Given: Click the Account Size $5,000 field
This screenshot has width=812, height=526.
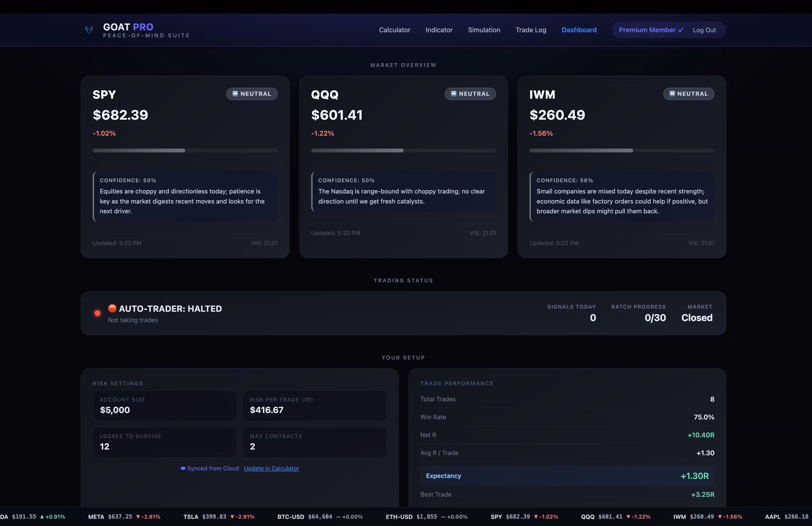Looking at the screenshot, I should pos(165,406).
